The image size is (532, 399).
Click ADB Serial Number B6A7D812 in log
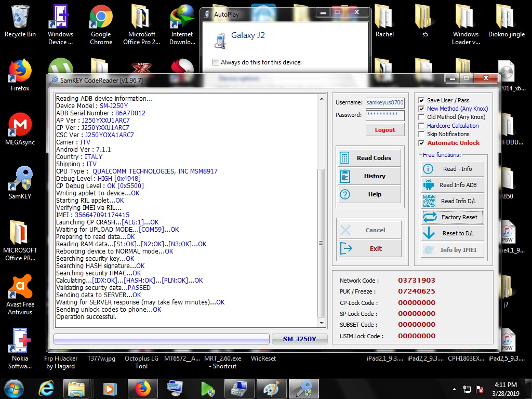pyautogui.click(x=130, y=113)
